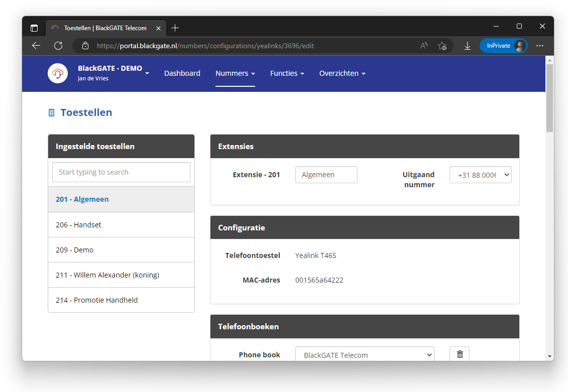
Task: Click the Jan de Vries user name
Action: (93, 78)
